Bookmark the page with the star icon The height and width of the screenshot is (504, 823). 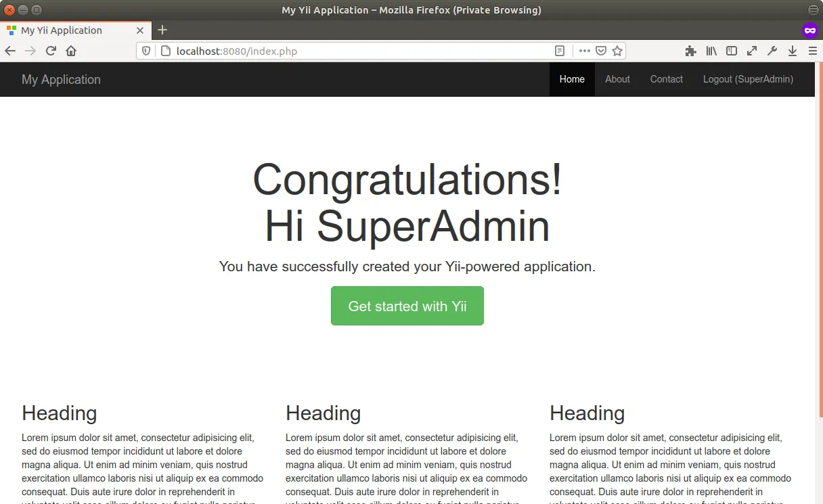tap(617, 51)
